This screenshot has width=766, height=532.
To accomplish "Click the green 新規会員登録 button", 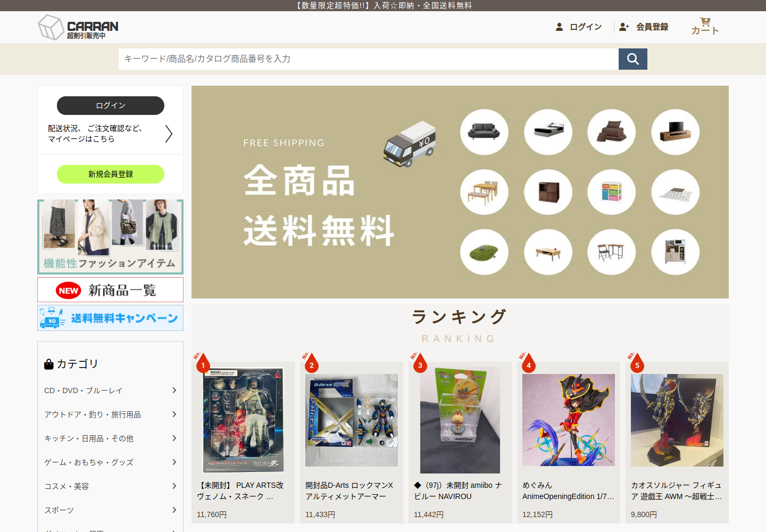I will coord(111,174).
